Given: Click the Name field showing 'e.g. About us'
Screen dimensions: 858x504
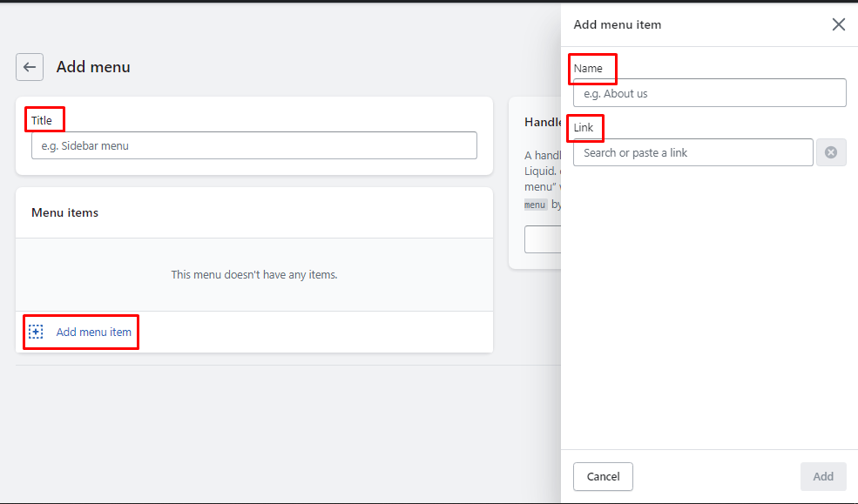Looking at the screenshot, I should (x=709, y=93).
